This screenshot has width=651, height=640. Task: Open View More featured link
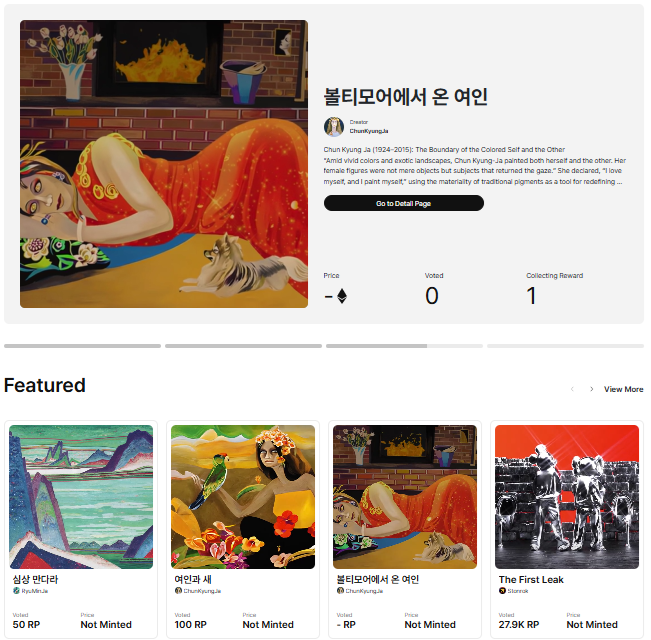pos(624,389)
